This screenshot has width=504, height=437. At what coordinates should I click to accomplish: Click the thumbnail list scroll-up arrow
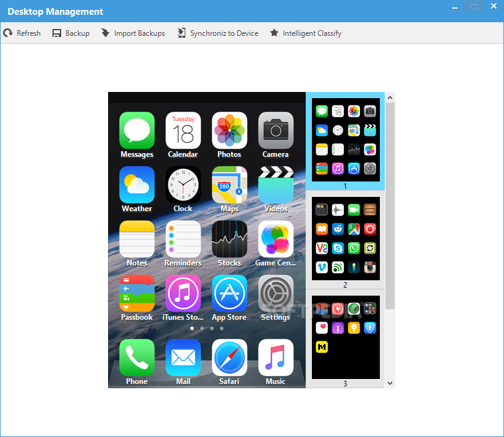click(390, 98)
